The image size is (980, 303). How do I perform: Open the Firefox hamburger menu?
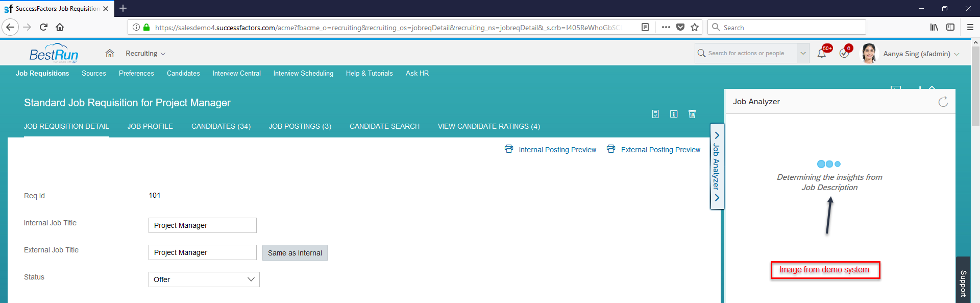(x=970, y=27)
